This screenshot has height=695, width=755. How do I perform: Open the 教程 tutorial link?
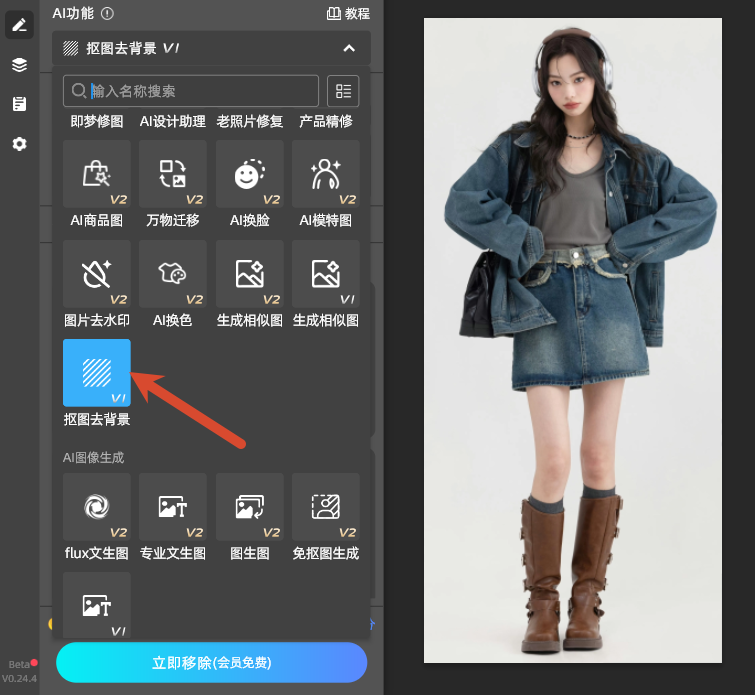coord(349,13)
